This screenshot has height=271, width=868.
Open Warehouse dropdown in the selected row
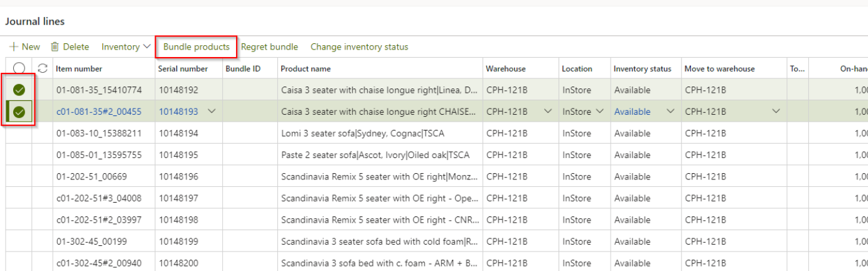tap(547, 112)
